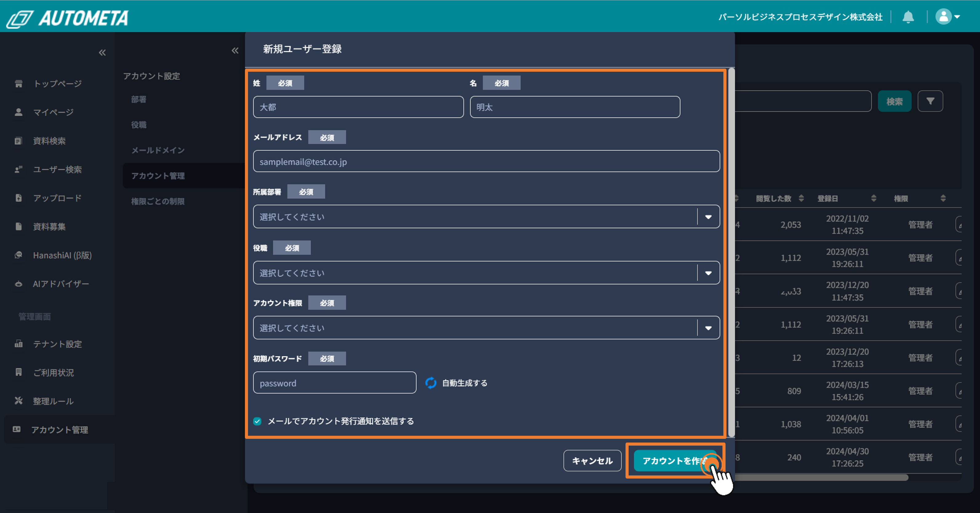This screenshot has width=980, height=513.
Task: Collapse the main left sidebar
Action: 102,53
